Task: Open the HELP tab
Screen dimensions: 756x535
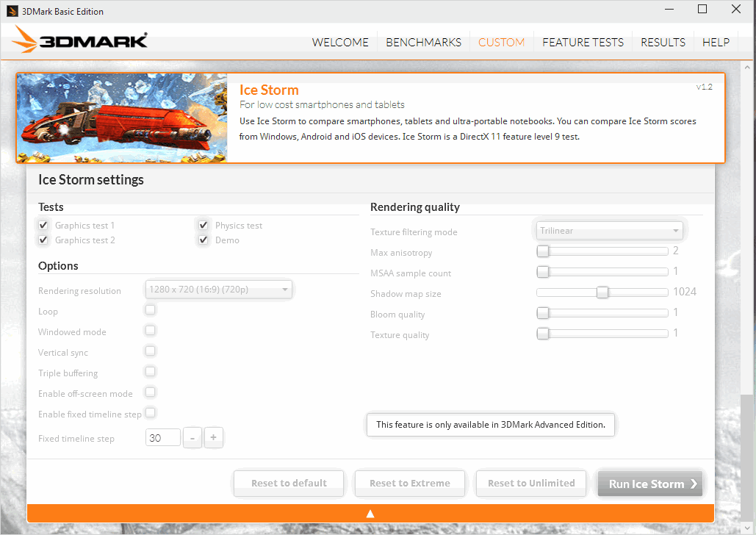Action: point(716,43)
